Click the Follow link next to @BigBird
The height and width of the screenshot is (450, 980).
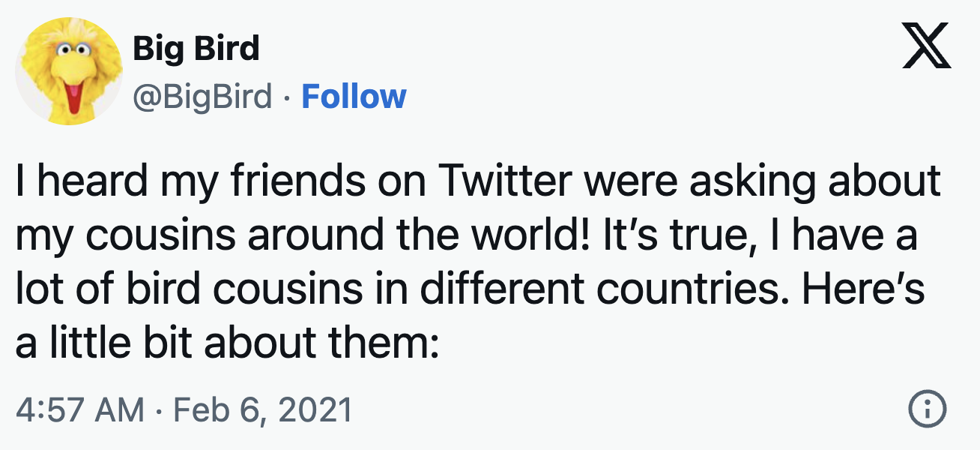[x=355, y=96]
